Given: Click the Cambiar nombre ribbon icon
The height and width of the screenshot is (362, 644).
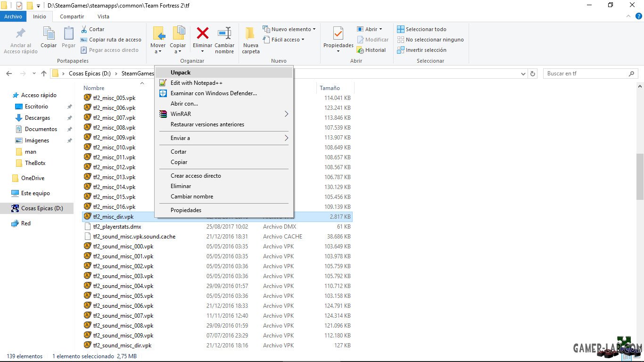Looking at the screenshot, I should [x=224, y=33].
